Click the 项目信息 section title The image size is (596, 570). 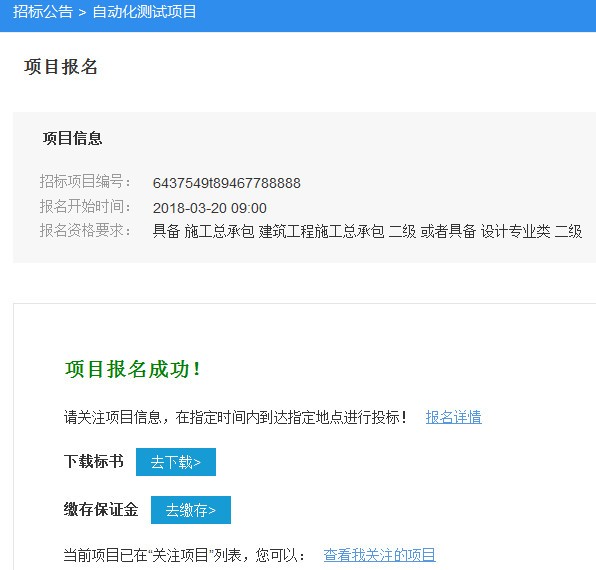tap(72, 138)
